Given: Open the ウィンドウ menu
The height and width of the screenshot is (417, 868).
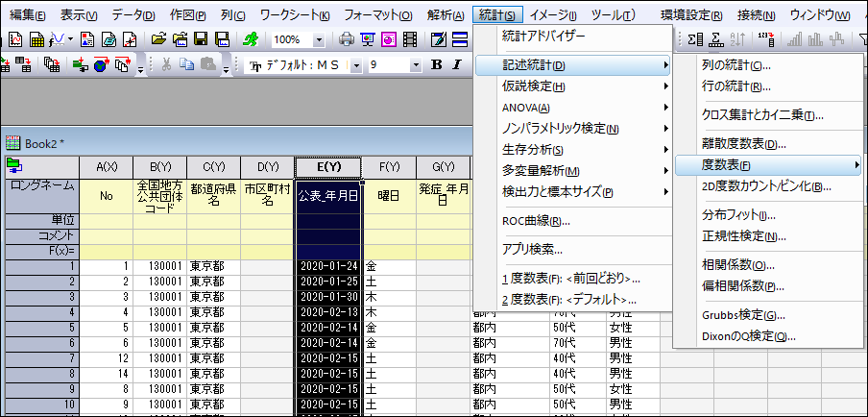Looking at the screenshot, I should coord(820,15).
